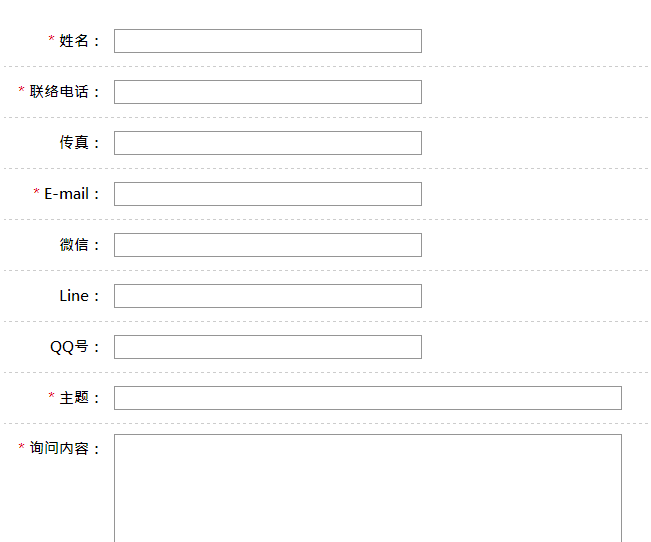
Task: Click inside the 询问内容 message textarea
Action: coord(368,488)
